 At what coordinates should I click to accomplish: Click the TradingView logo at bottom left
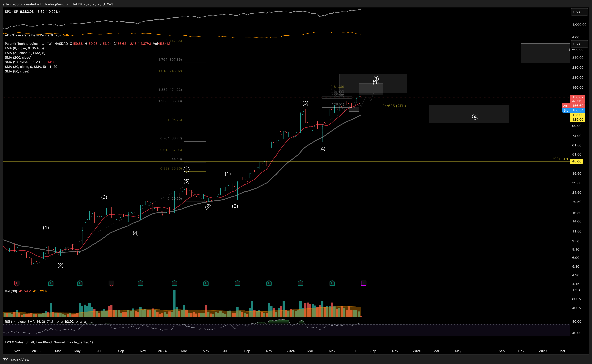16,359
